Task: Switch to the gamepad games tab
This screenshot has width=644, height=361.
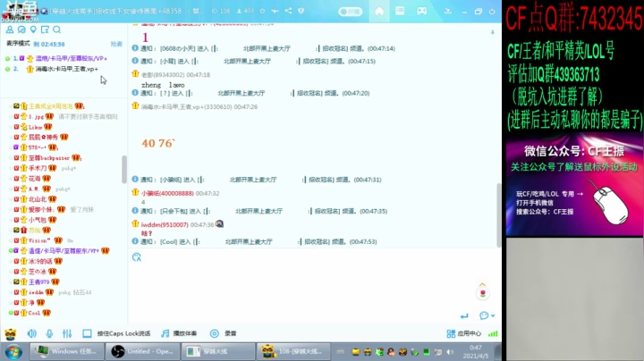Action: (x=422, y=11)
